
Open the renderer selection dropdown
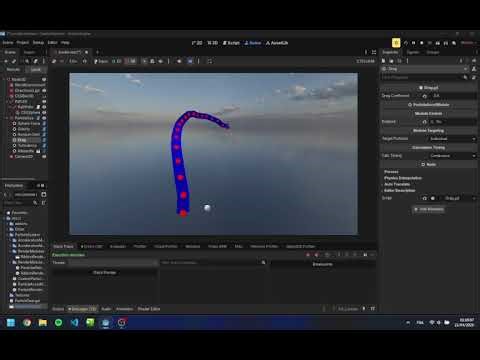(x=468, y=43)
